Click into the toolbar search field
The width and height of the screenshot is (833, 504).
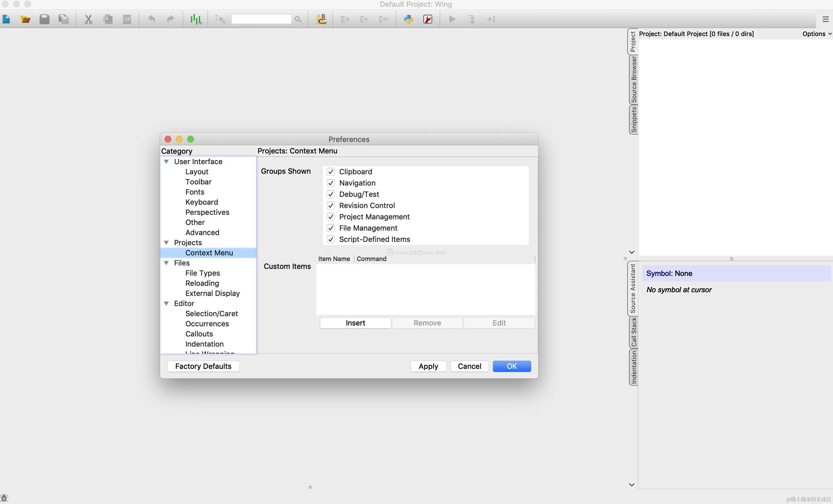coord(261,19)
